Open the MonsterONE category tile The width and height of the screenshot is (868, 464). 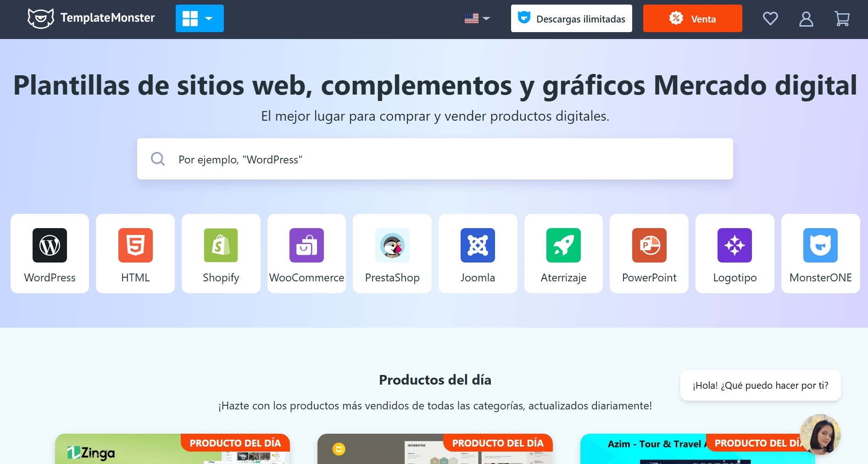820,253
